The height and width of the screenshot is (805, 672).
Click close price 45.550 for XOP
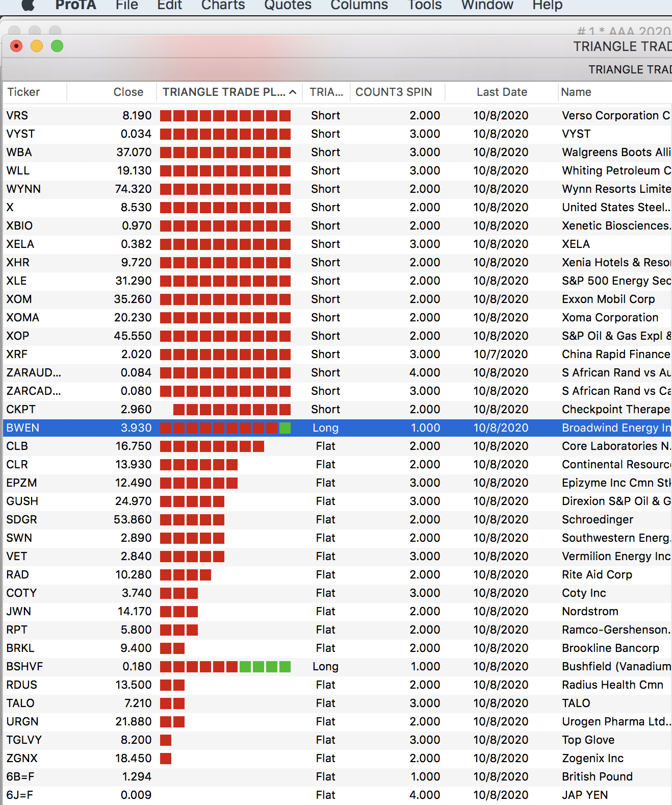coord(133,336)
